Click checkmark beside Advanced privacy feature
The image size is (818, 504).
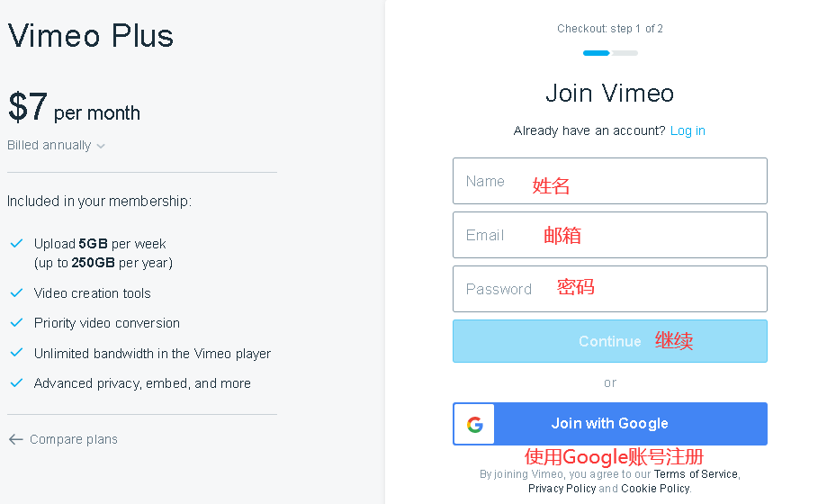point(16,382)
